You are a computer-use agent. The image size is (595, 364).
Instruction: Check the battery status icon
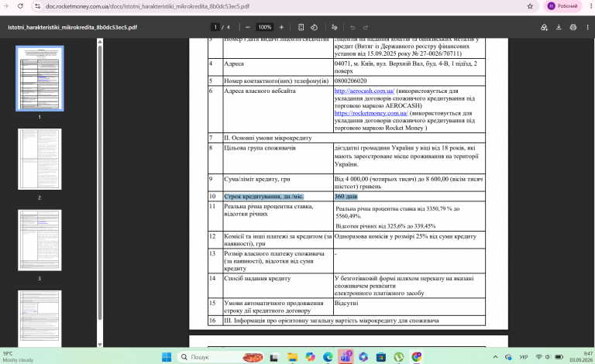[559, 357]
